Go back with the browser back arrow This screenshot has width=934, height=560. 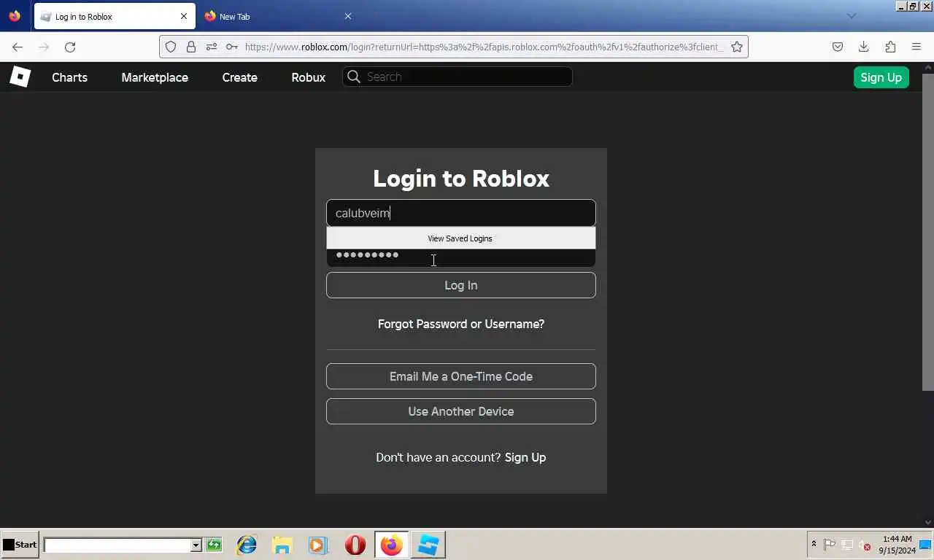tap(18, 47)
